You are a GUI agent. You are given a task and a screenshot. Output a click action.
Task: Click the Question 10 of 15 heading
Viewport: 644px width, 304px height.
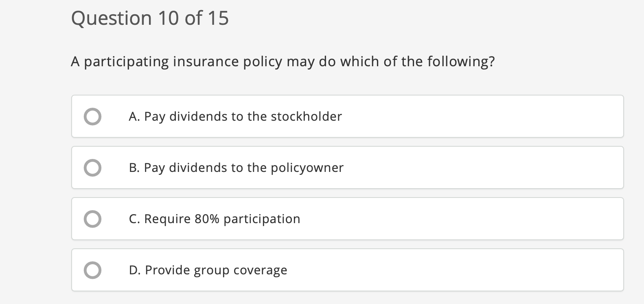pos(150,17)
